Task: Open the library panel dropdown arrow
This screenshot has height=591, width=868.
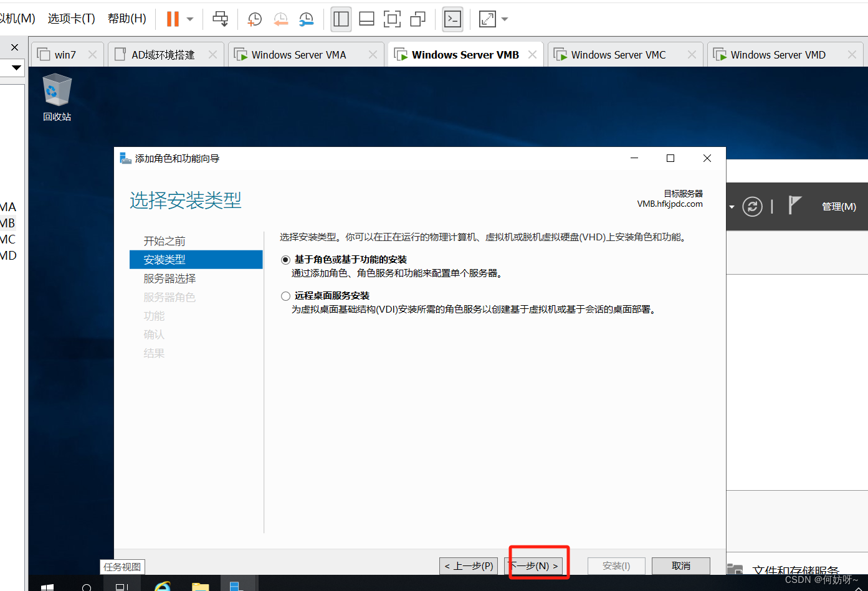Action: (16, 67)
